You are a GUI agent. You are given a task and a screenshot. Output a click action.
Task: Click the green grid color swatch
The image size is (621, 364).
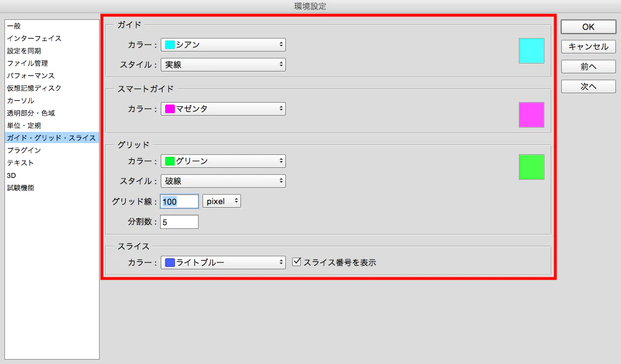tap(531, 167)
